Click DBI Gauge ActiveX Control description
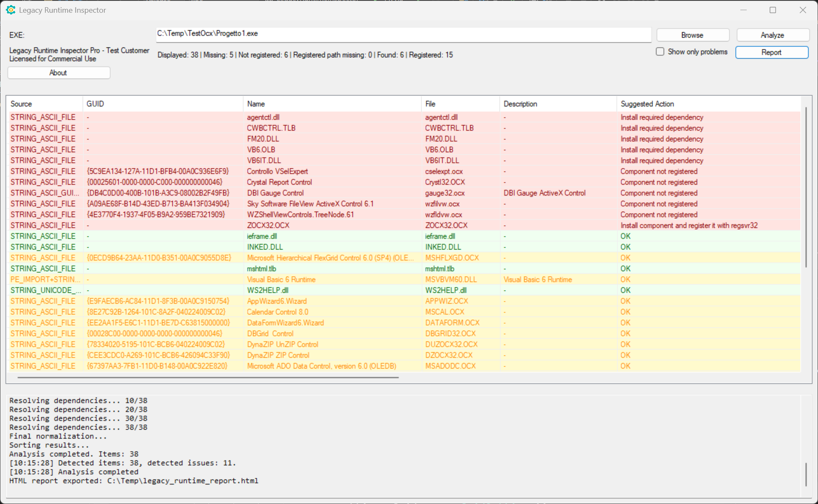This screenshot has width=818, height=504. tap(544, 193)
